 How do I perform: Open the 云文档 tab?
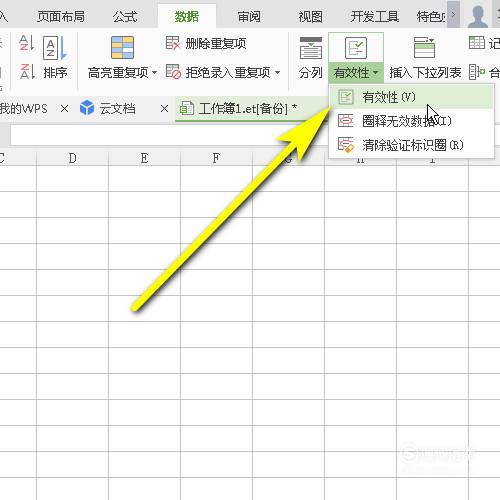point(117,109)
